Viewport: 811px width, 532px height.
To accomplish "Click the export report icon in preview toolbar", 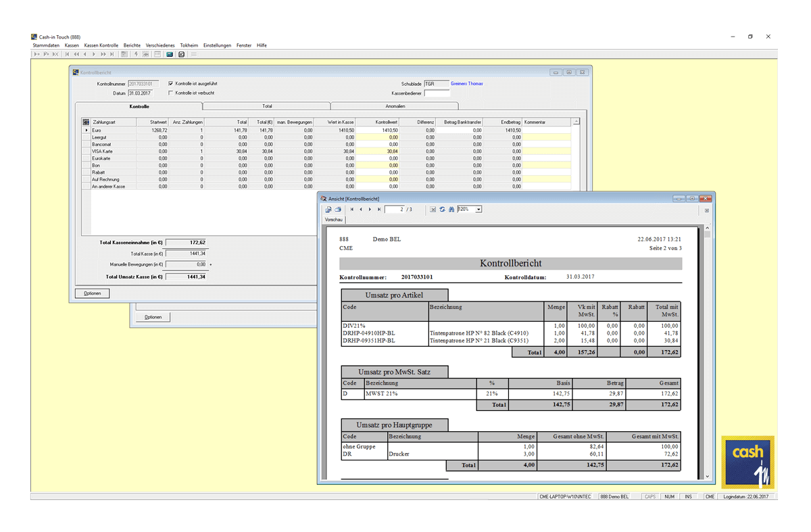I will pos(328,210).
